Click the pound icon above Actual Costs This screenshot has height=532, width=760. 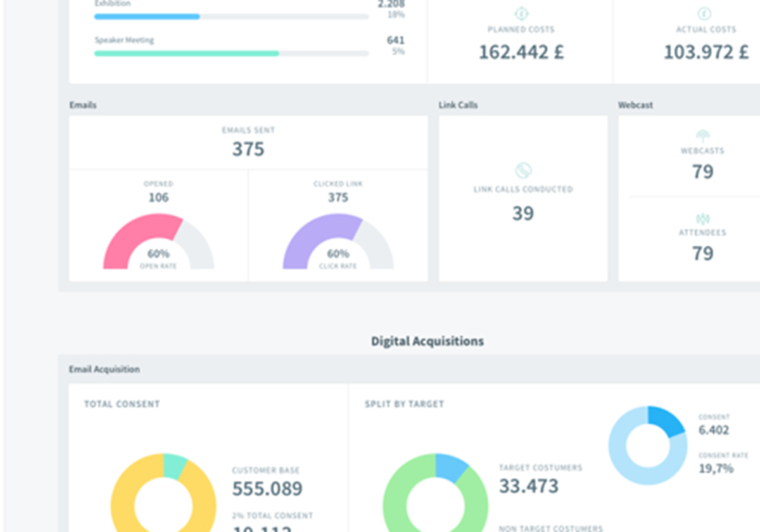[704, 13]
